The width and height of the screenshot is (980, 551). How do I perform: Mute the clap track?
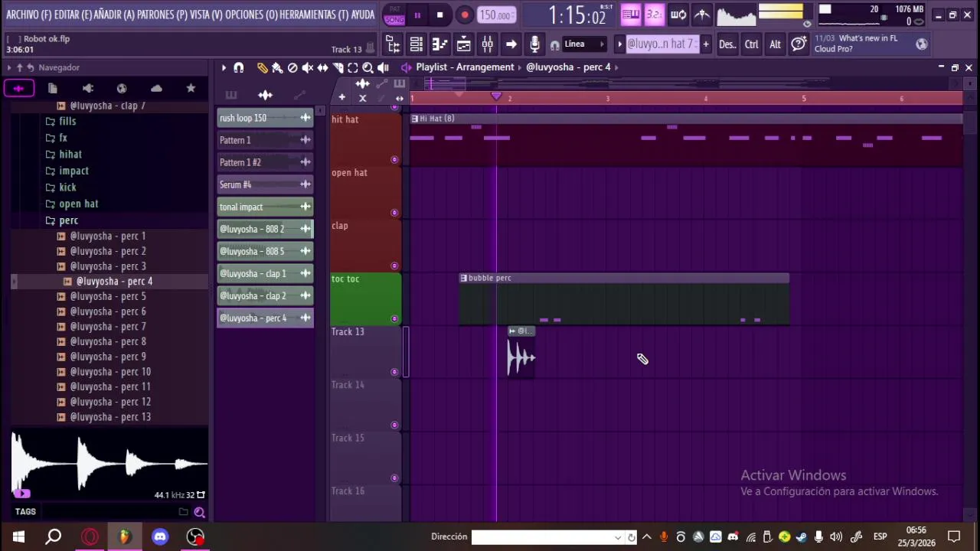pyautogui.click(x=395, y=266)
